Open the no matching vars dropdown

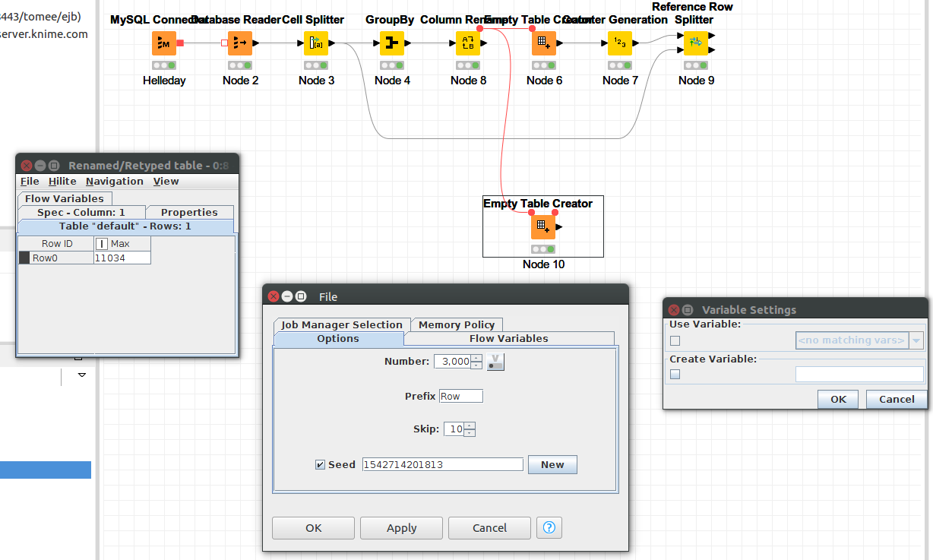(x=916, y=340)
